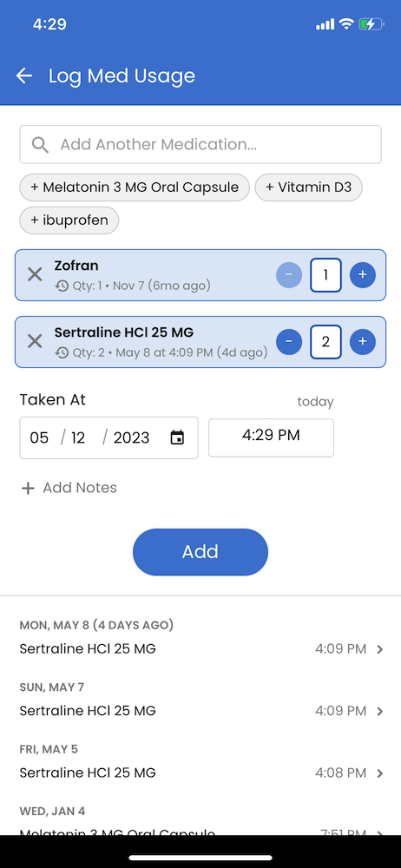Open the 4:29 PM time field
The width and height of the screenshot is (401, 868).
272,437
